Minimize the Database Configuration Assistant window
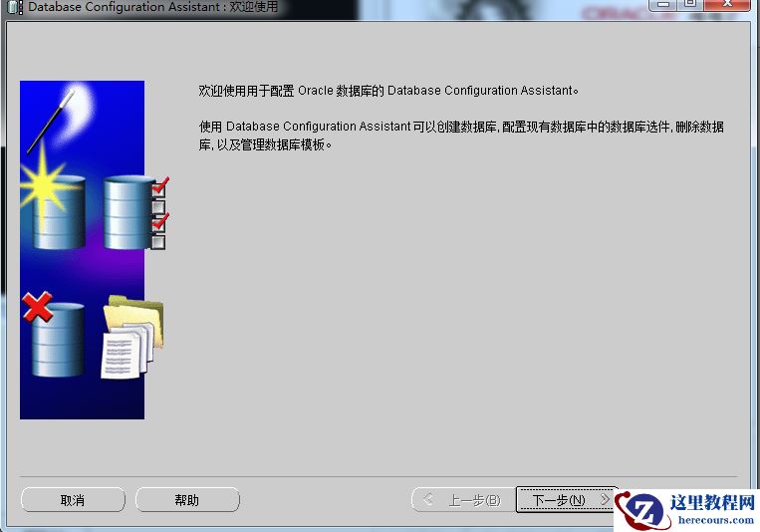This screenshot has height=532, width=760. coord(662,4)
